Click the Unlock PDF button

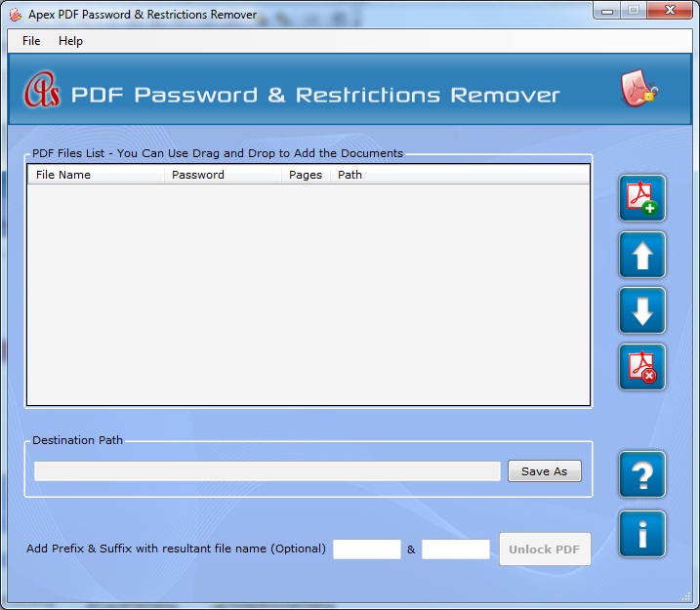(545, 549)
